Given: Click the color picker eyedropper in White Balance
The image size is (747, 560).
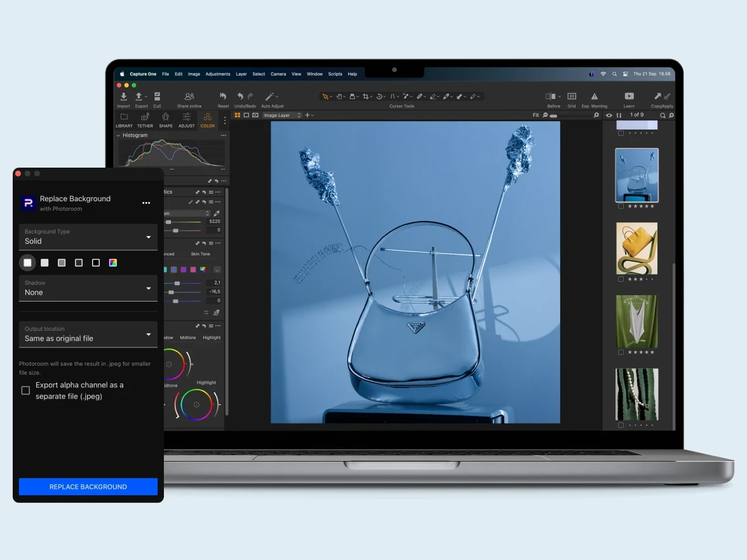Looking at the screenshot, I should 217,213.
